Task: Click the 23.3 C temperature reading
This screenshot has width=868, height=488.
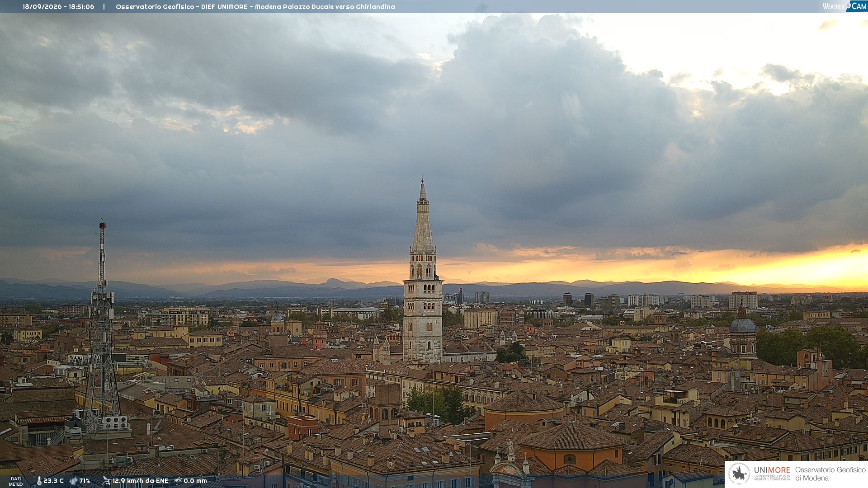Action: [53, 481]
